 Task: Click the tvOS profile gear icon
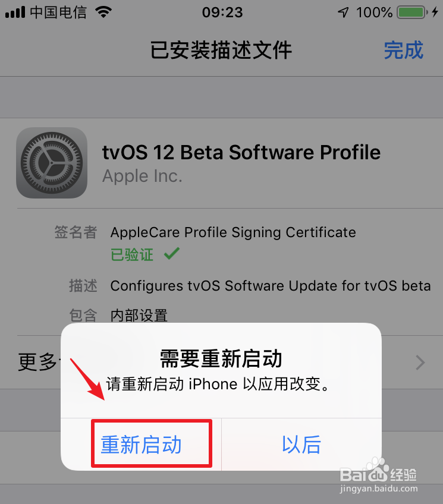click(x=52, y=163)
